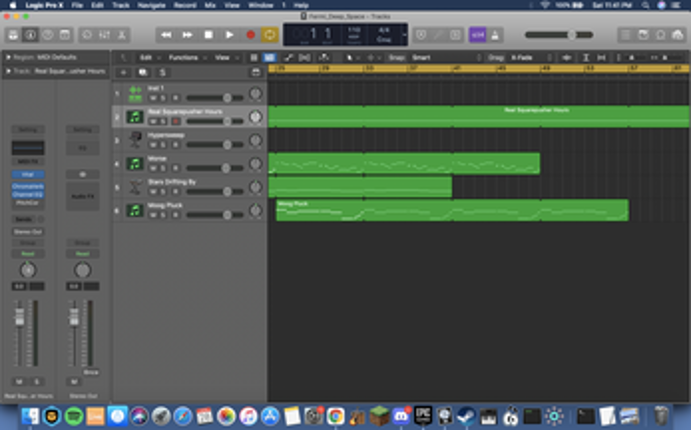Open the Mix menu
Screen dimensions: 691x430
point(210,5)
